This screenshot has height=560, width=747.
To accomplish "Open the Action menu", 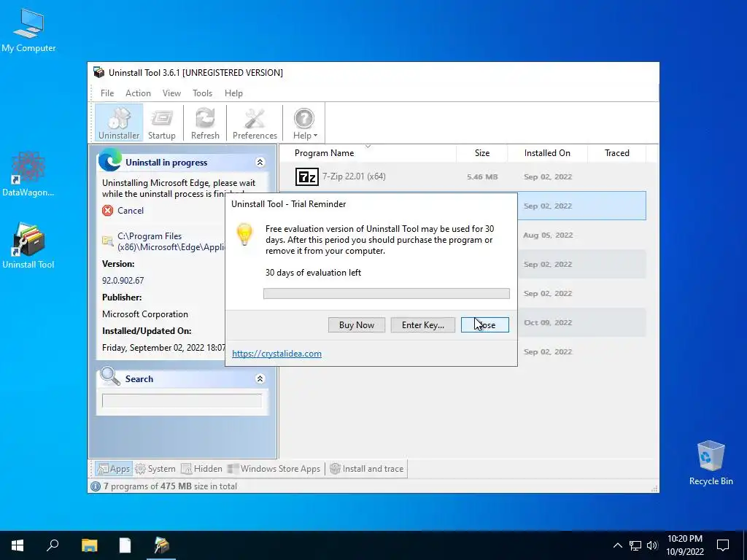I will coord(138,93).
